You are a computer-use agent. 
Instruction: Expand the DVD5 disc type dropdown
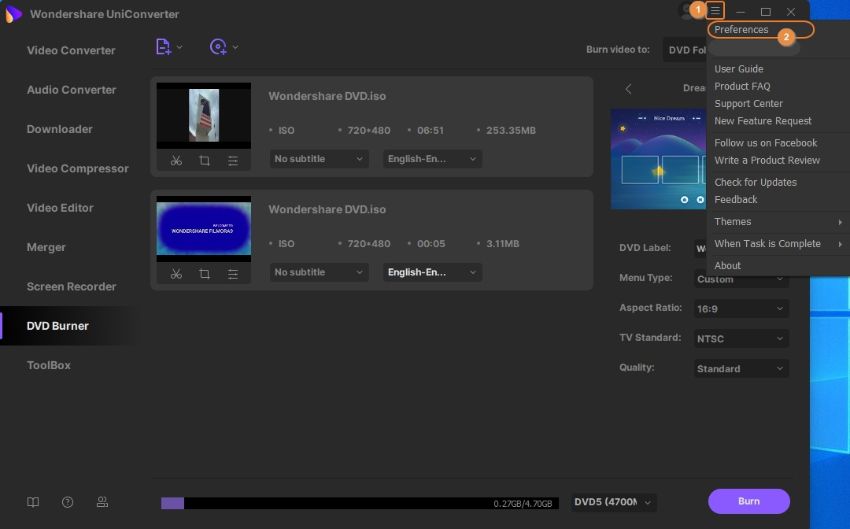[613, 502]
